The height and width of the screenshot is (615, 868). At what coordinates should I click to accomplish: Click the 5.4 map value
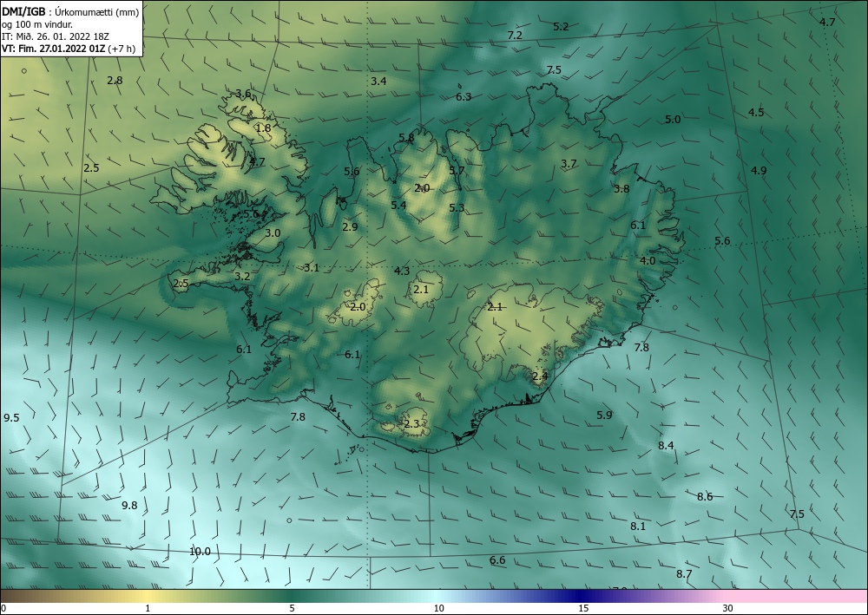(398, 206)
